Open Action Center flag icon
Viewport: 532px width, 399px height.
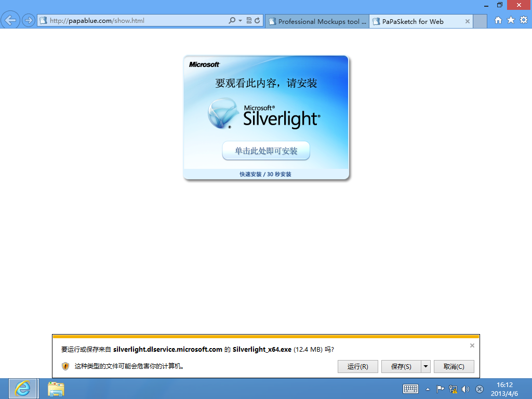pyautogui.click(x=440, y=389)
